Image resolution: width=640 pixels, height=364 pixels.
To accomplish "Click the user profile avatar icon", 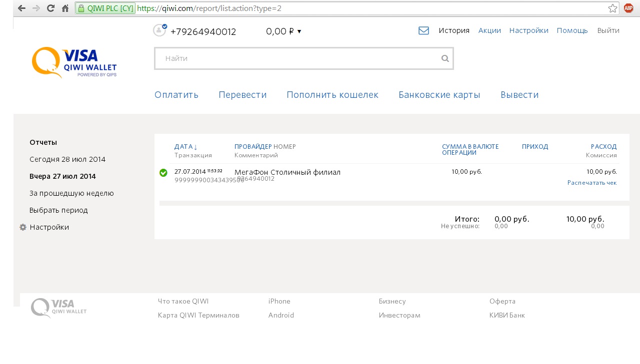I will (159, 30).
